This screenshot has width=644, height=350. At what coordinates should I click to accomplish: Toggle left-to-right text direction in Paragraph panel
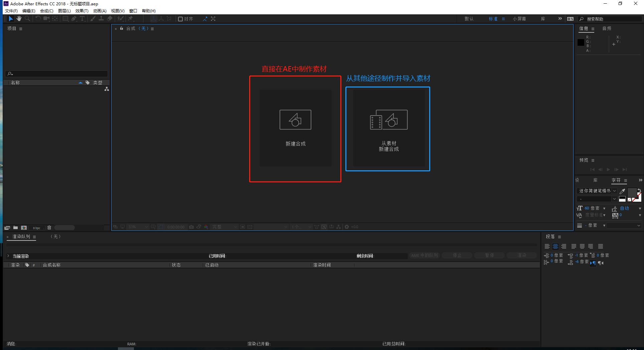pyautogui.click(x=593, y=263)
